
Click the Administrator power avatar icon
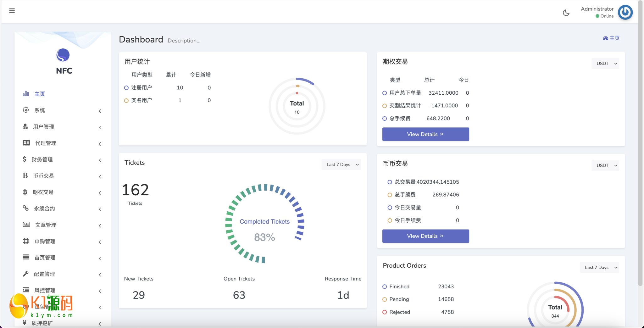[625, 13]
